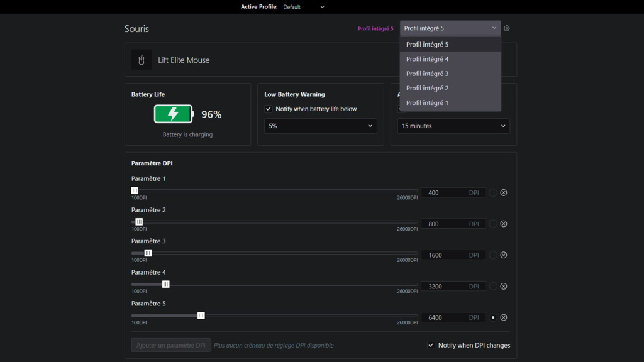
Task: Click the Paramètre 4 slider handle
Action: [x=165, y=284]
